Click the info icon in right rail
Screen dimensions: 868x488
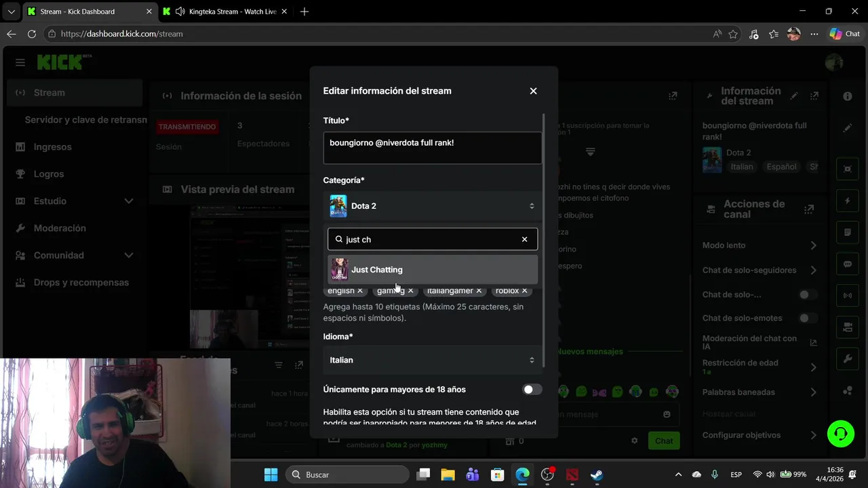pyautogui.click(x=848, y=96)
